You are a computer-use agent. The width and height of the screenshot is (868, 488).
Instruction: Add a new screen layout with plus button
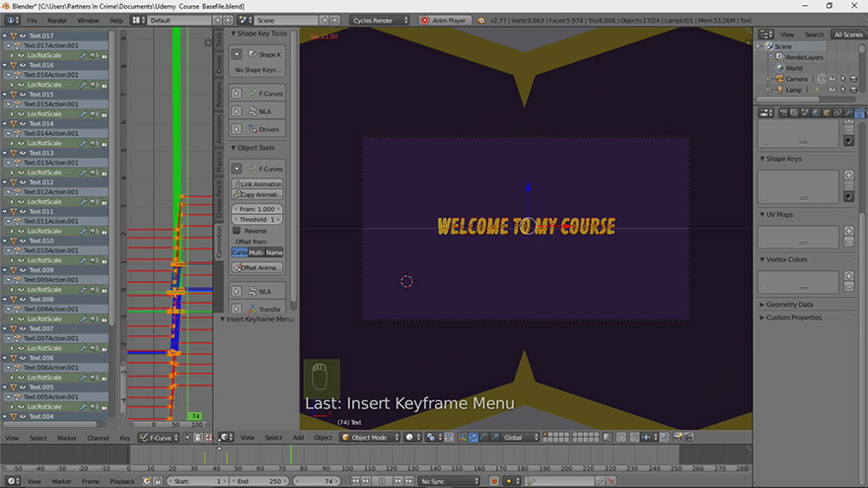pyautogui.click(x=218, y=21)
